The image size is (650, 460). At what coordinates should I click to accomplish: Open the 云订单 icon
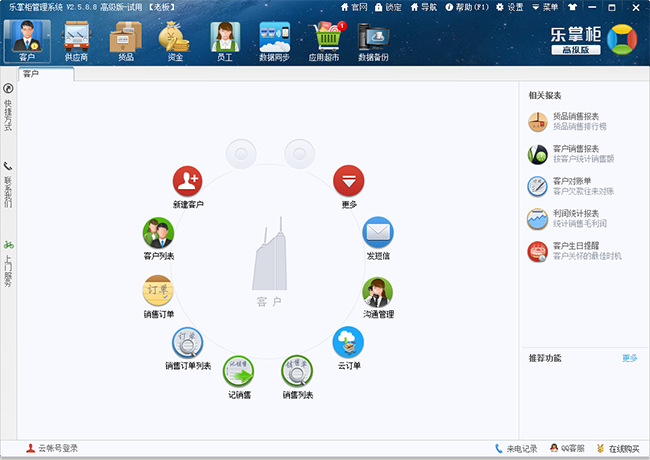[348, 343]
